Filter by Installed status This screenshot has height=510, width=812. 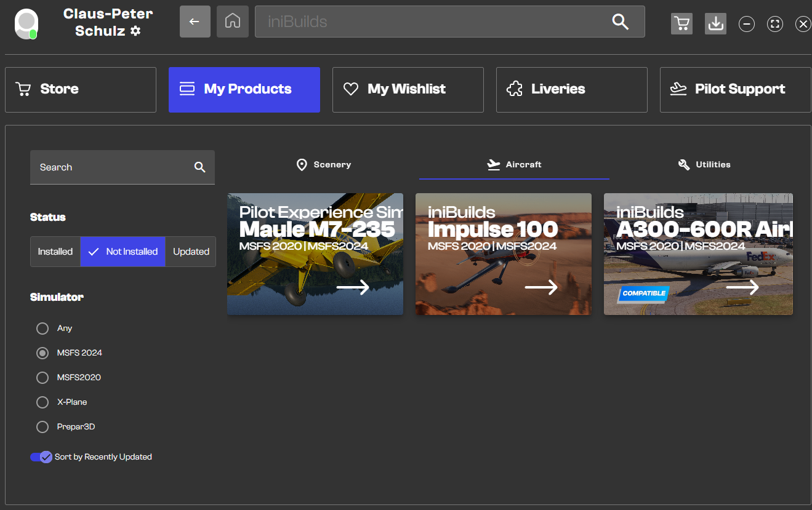click(x=55, y=252)
